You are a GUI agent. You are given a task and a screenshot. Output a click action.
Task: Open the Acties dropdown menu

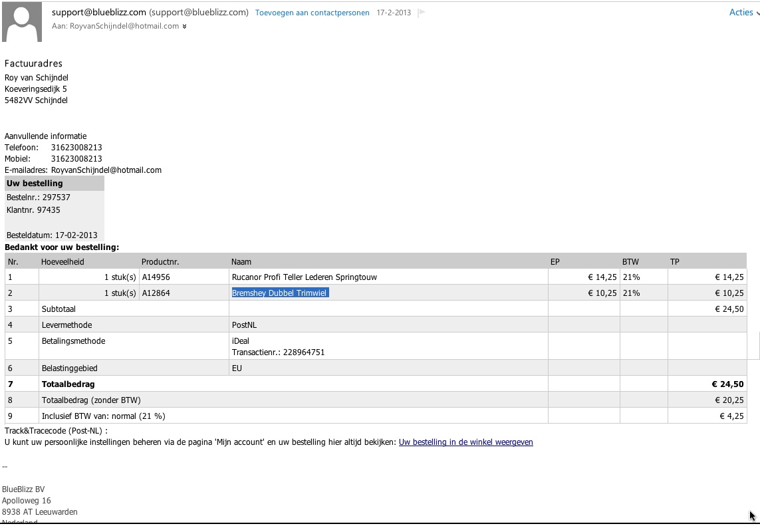[x=743, y=13]
